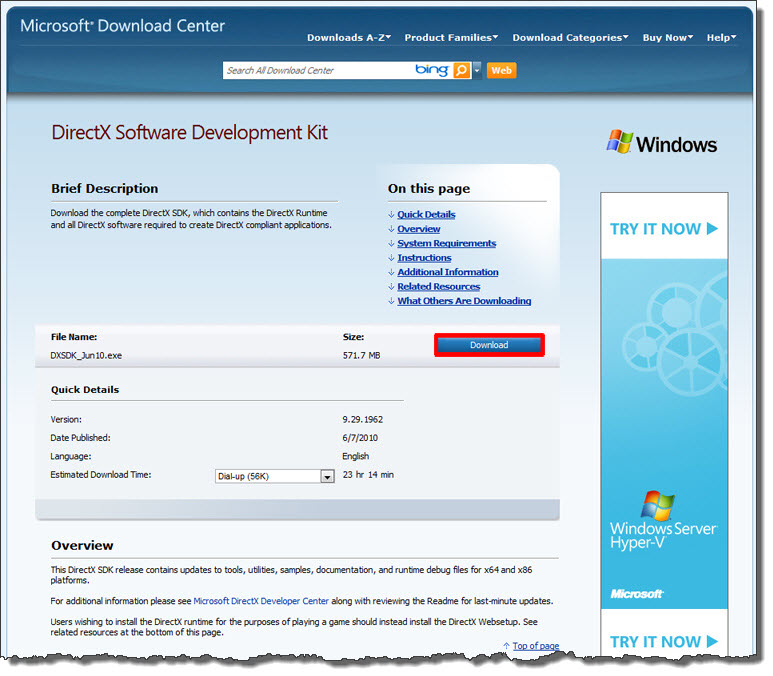Follow the What Others Are Downloading link
This screenshot has height=676, width=773.
464,301
